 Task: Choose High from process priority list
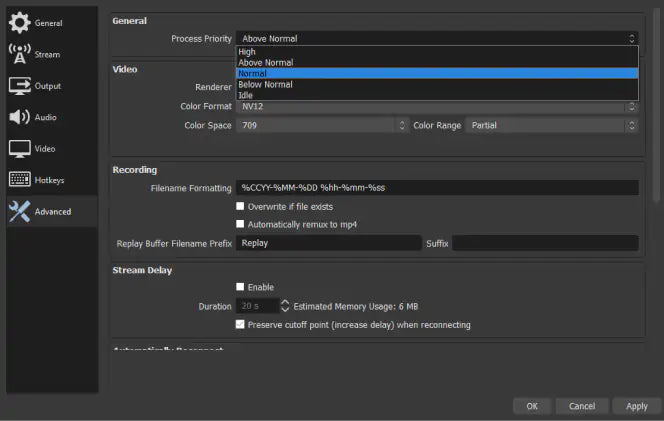coord(247,51)
